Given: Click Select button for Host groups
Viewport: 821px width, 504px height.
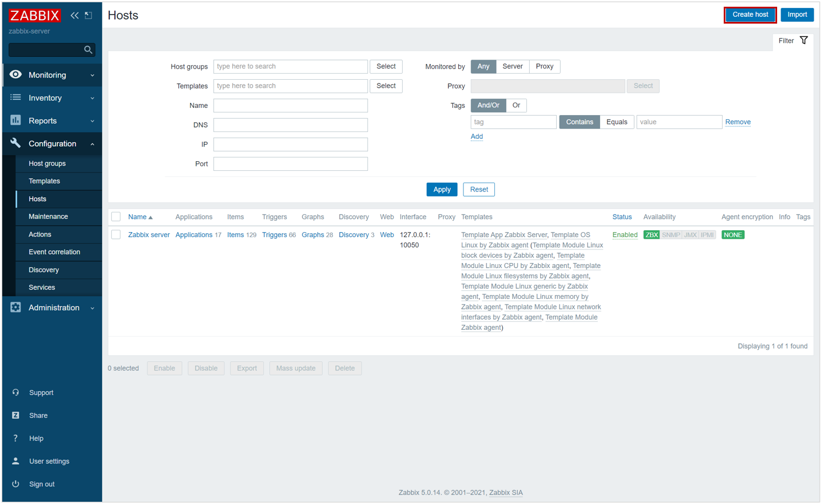Looking at the screenshot, I should pos(386,66).
